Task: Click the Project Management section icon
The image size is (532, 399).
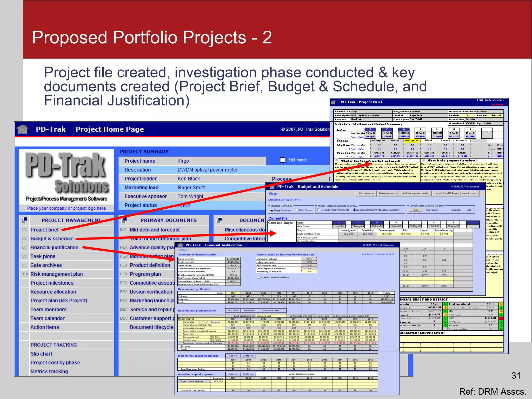Action: (x=24, y=220)
